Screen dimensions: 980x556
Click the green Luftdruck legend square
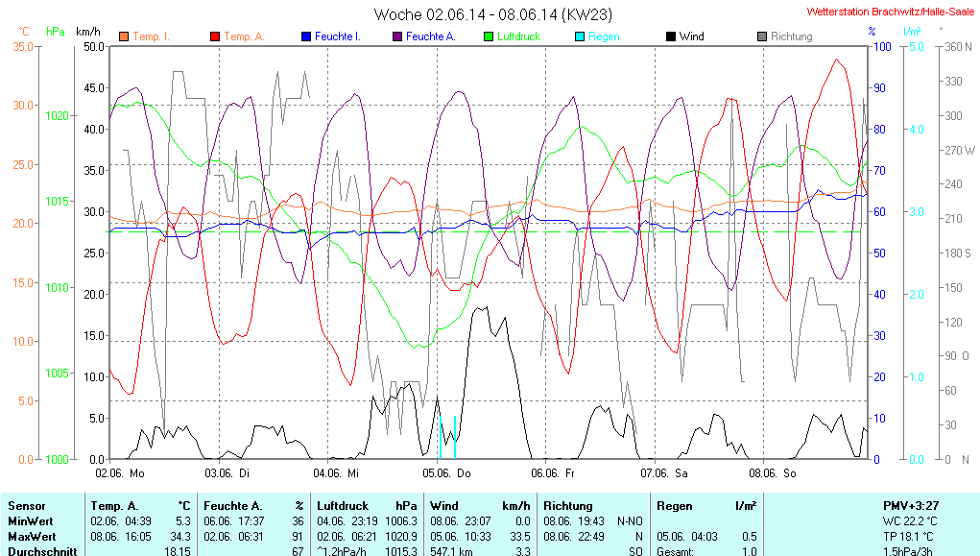coord(488,36)
